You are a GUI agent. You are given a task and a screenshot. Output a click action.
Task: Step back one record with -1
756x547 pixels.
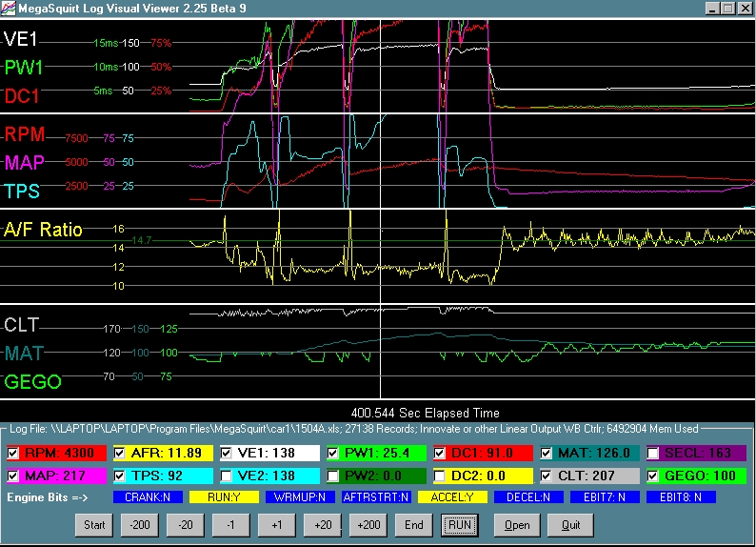tap(231, 525)
